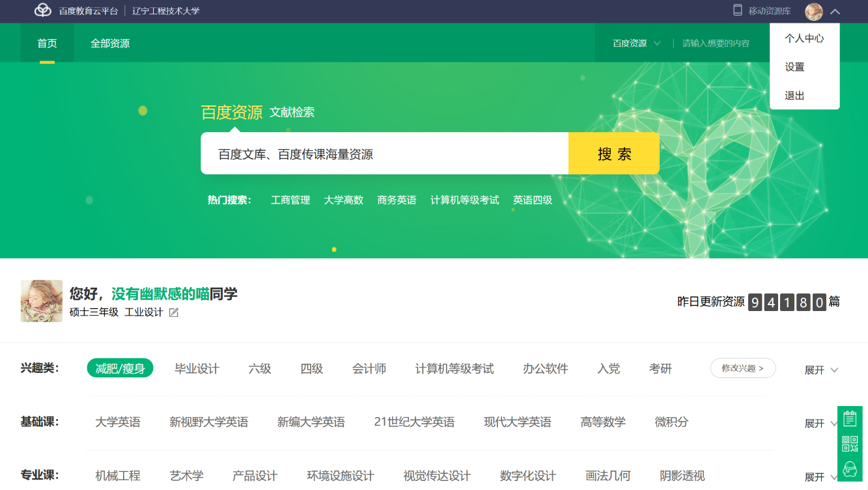868x490 pixels.
Task: Select 视觉传达设计 course
Action: pyautogui.click(x=437, y=476)
